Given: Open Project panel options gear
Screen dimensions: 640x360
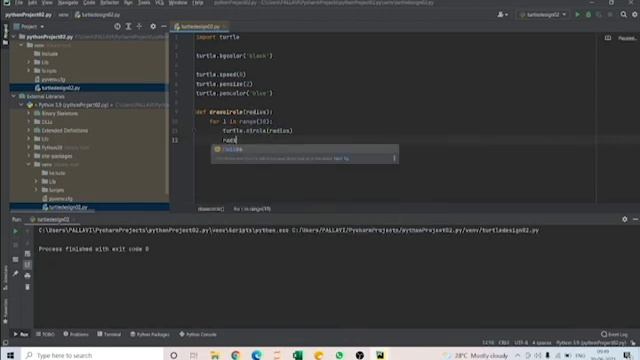Looking at the screenshot, I should [153, 27].
